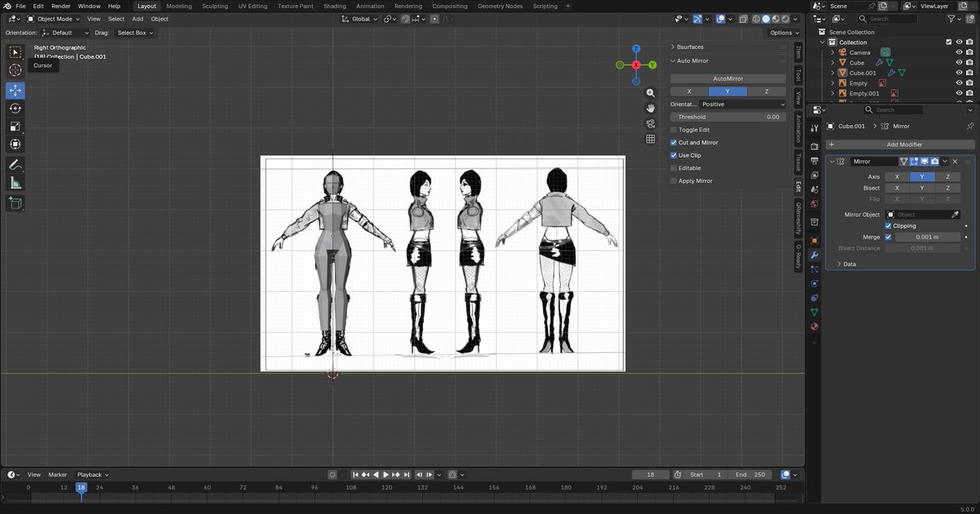
Task: Open the Global transform orientation dropdown
Action: pyautogui.click(x=360, y=19)
